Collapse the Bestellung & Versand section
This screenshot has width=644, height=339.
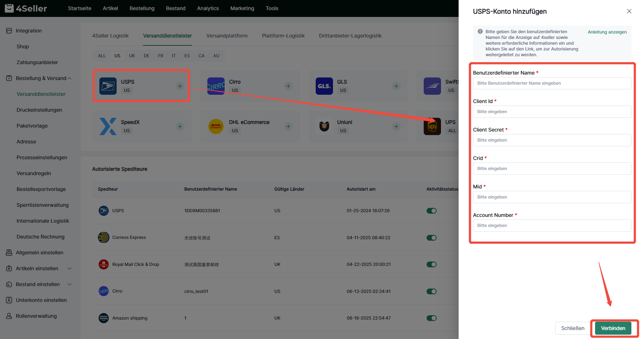(x=69, y=78)
